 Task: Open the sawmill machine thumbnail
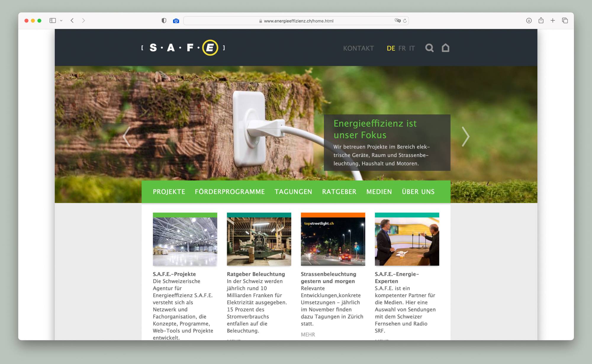click(x=259, y=239)
